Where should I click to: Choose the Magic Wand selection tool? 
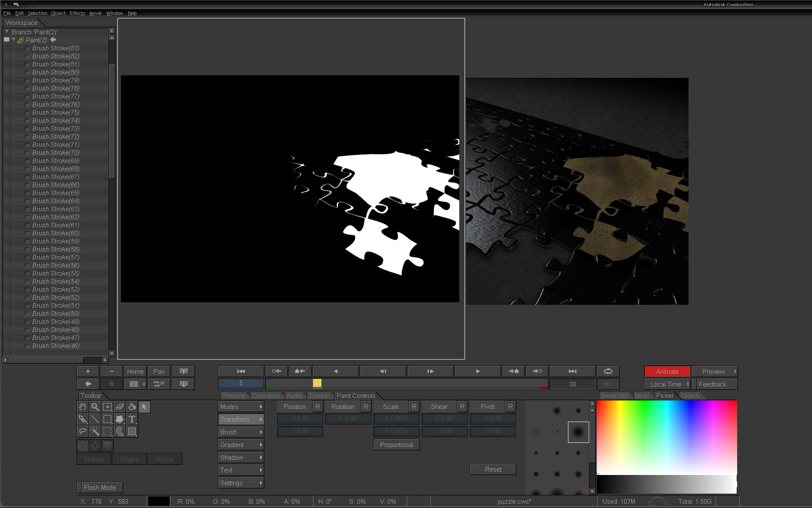click(95, 431)
